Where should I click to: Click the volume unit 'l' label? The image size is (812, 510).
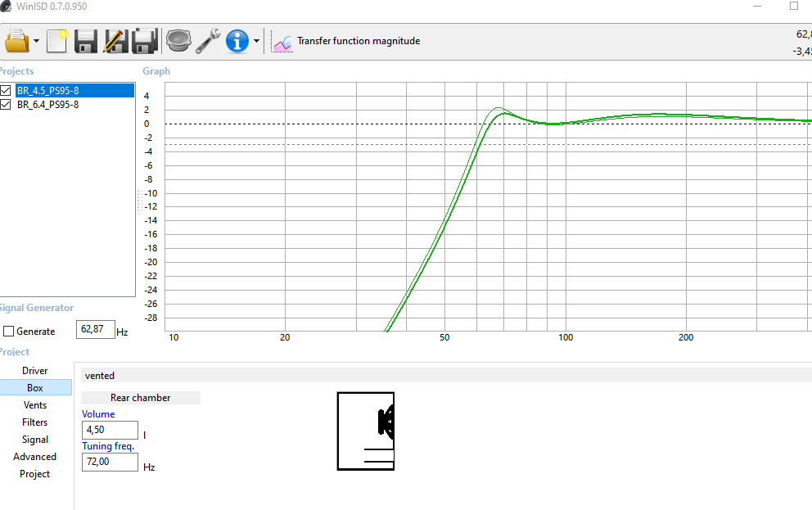pyautogui.click(x=145, y=436)
